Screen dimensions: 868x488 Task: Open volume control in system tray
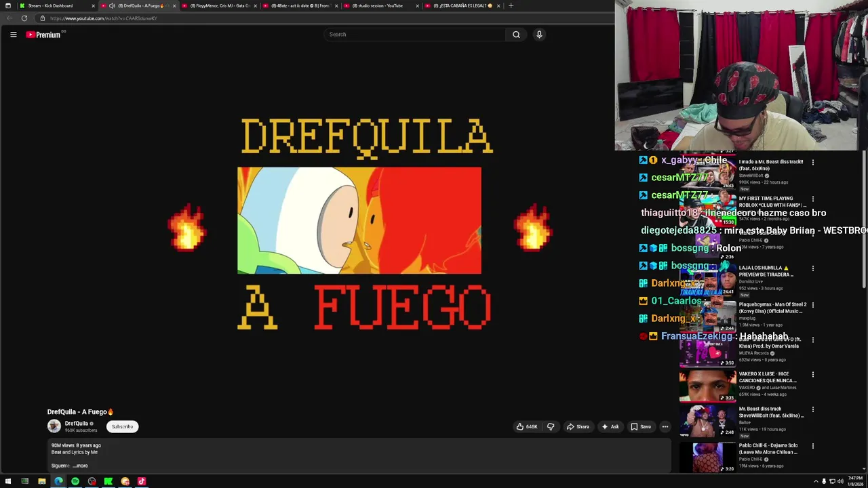[x=840, y=481]
